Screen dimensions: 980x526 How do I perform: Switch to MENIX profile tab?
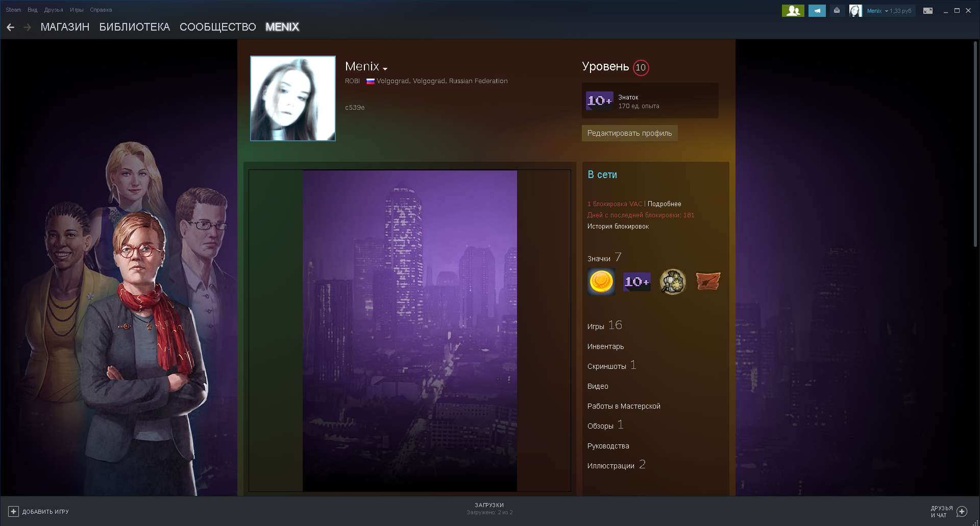[x=282, y=27]
